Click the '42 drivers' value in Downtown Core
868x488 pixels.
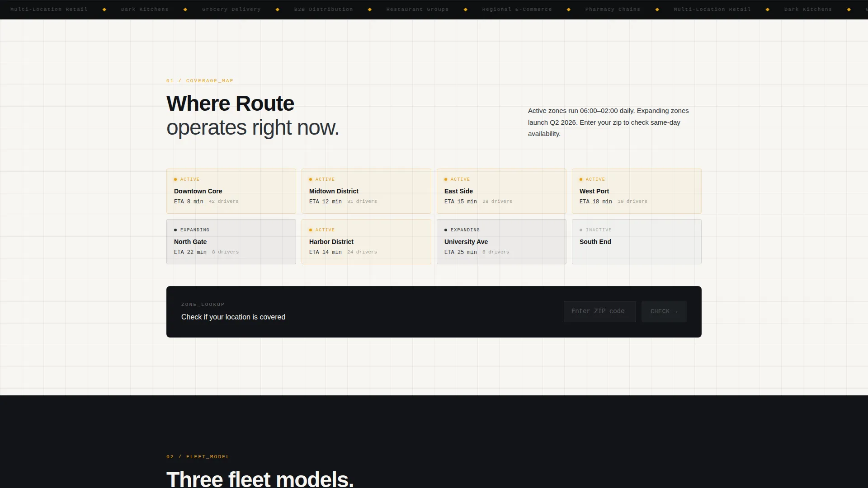click(223, 202)
